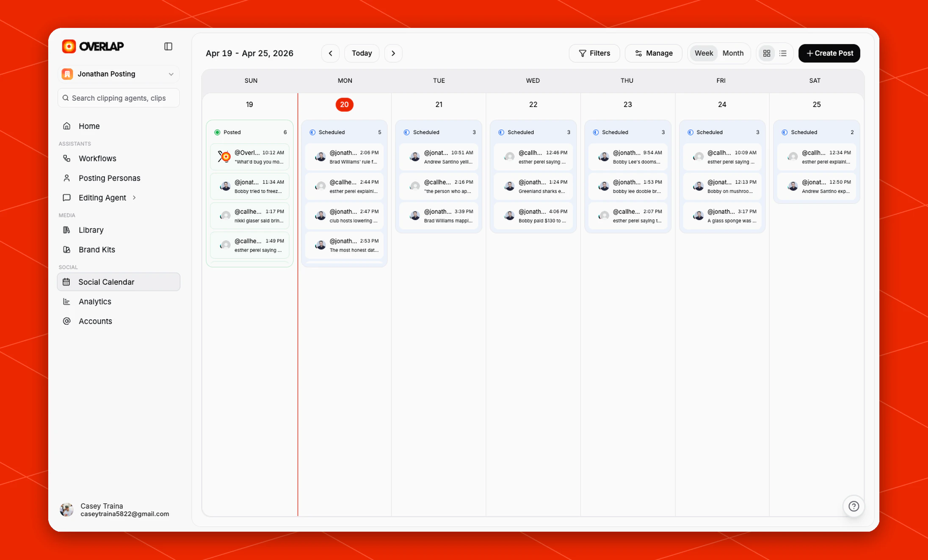Click Saturday Scheduled group header

[x=817, y=132]
